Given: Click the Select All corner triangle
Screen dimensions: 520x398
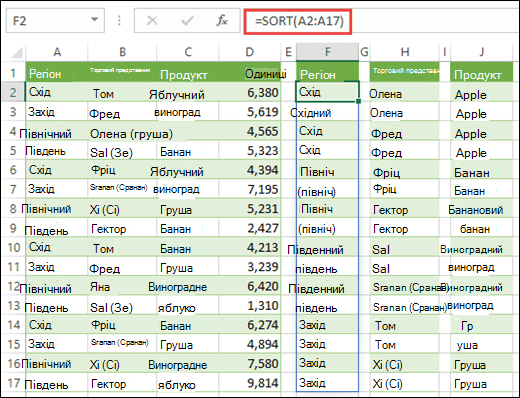Looking at the screenshot, I should [16, 52].
